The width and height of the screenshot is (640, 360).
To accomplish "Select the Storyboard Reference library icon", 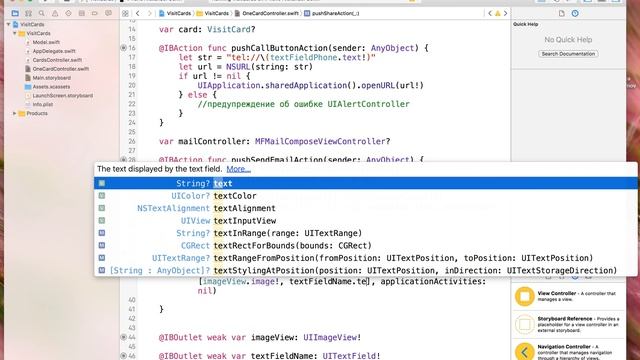I will click(x=524, y=324).
